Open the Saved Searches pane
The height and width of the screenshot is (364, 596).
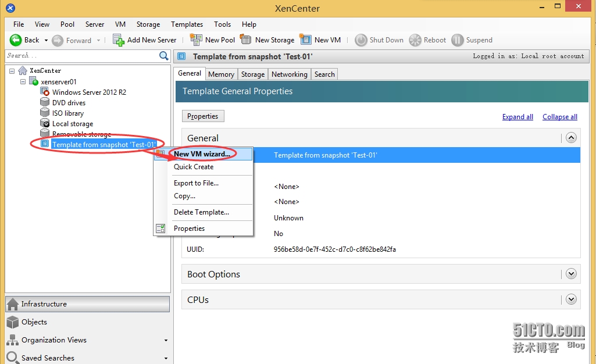pos(87,358)
